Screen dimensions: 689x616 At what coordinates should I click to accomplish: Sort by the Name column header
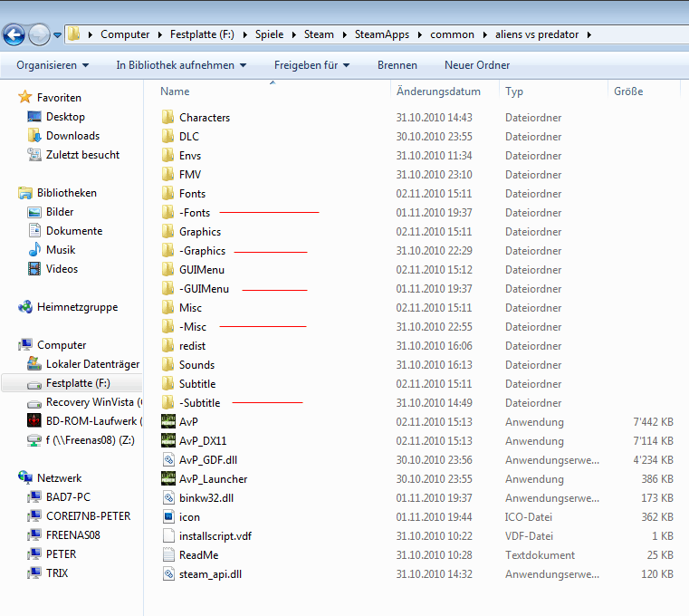point(175,91)
